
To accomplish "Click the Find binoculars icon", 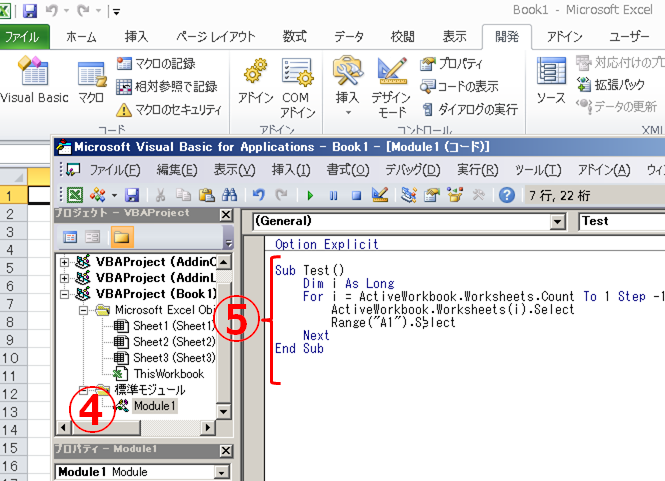I will [229, 195].
